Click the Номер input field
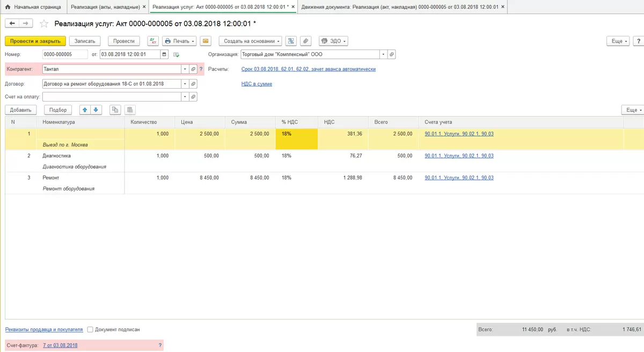This screenshot has width=644, height=352. point(65,54)
